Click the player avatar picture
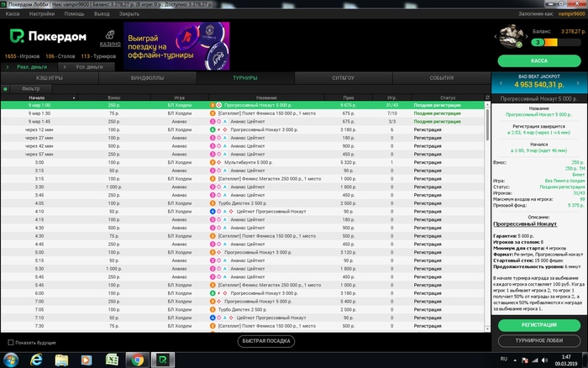The width and height of the screenshot is (588, 368). point(511,36)
